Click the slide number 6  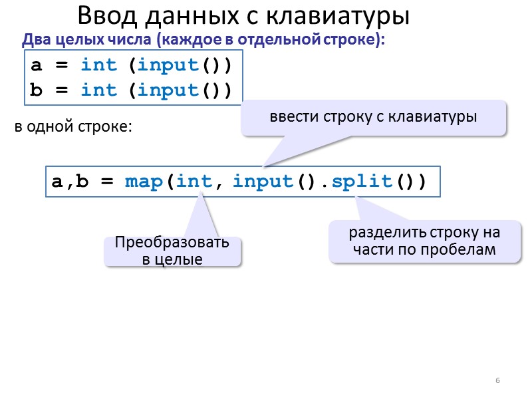497,380
